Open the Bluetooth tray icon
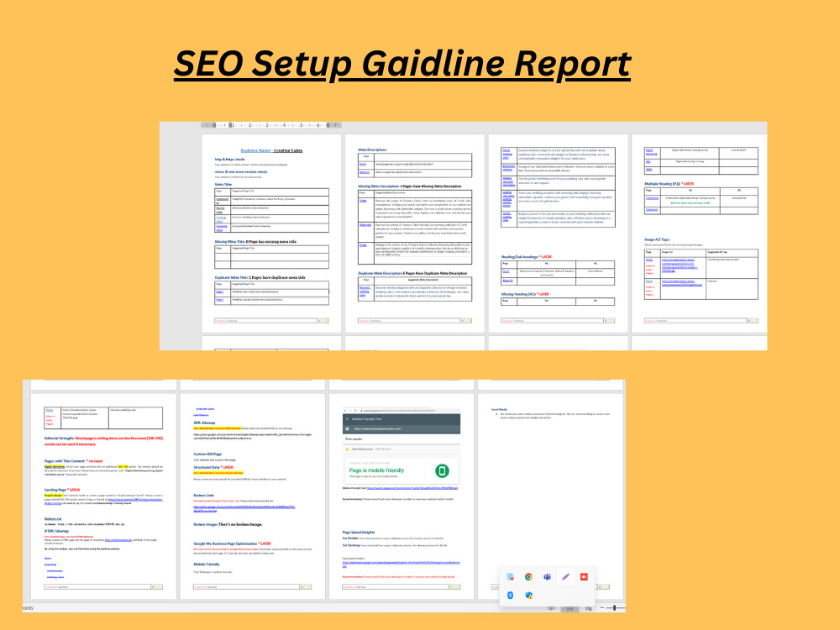Viewport: 840px width, 630px height. point(510,596)
